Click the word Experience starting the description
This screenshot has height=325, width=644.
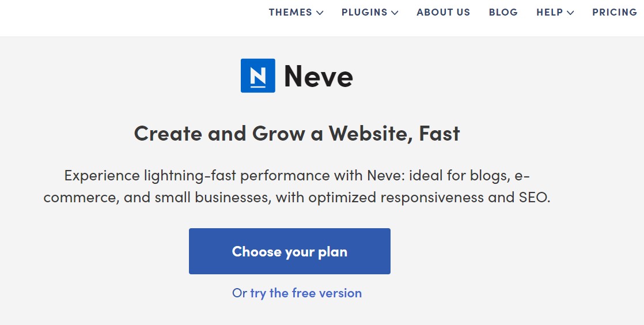point(102,175)
